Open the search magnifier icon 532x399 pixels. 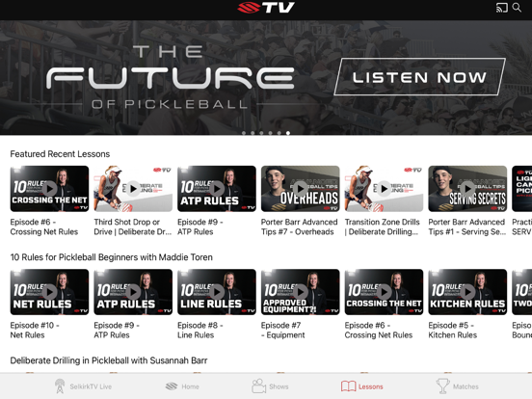click(517, 8)
